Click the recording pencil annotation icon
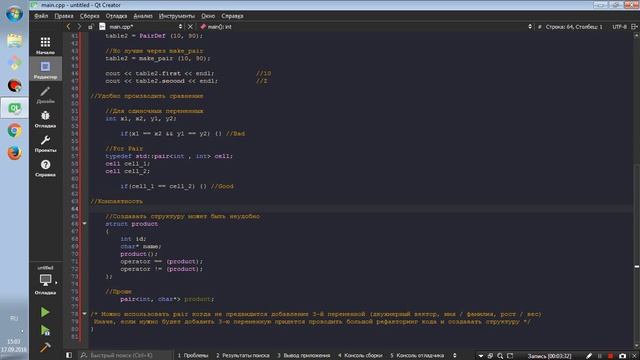The image size is (640, 360). pos(589,356)
